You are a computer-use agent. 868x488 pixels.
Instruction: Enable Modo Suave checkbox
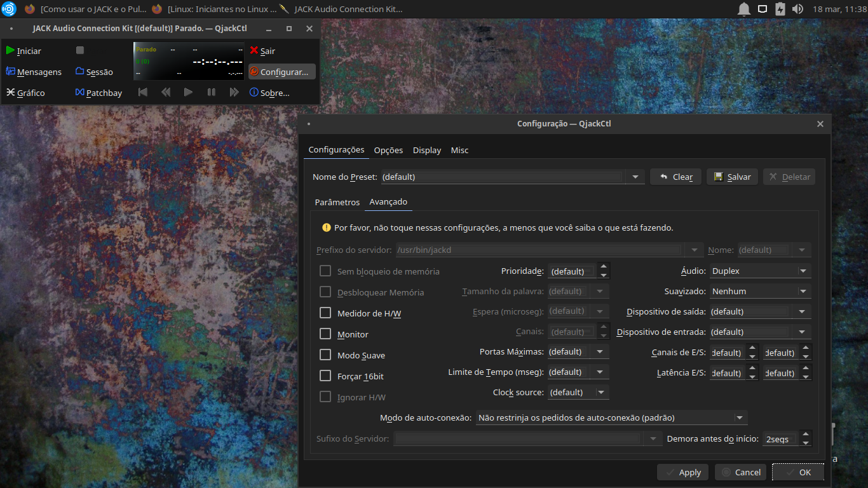(x=325, y=355)
